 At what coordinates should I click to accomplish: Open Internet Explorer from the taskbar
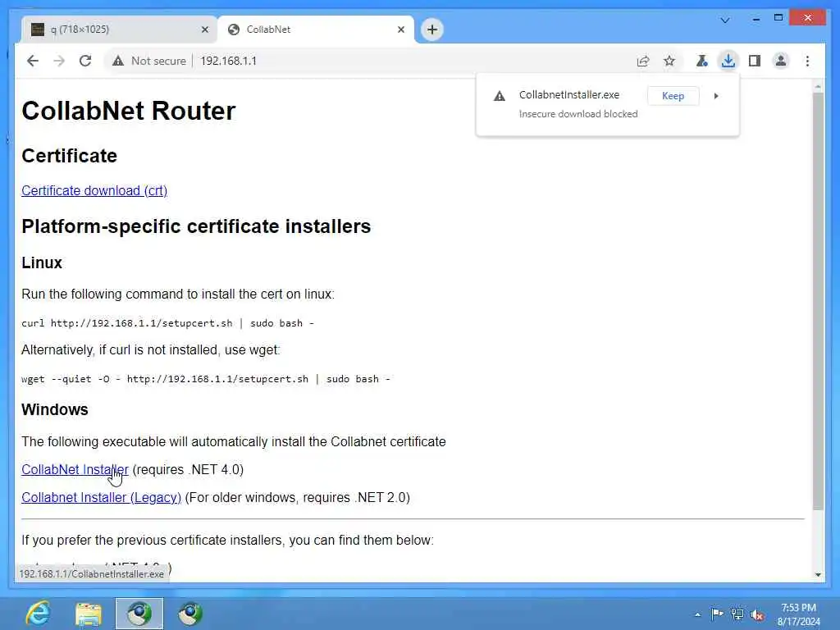coord(38,614)
